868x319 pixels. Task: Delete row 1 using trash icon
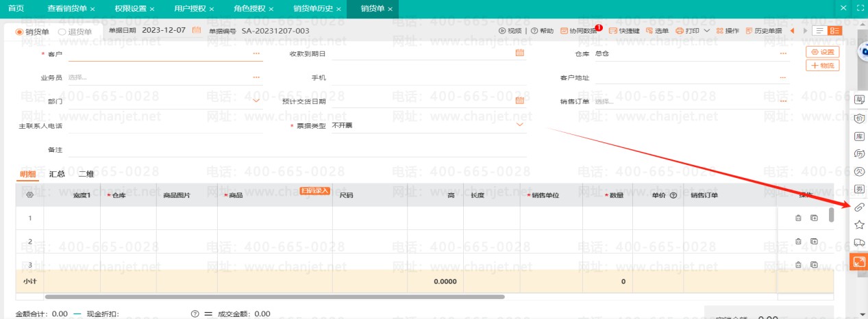(x=798, y=218)
